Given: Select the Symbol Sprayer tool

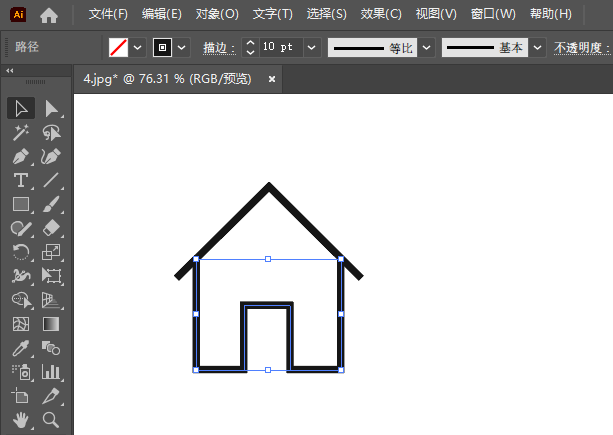Looking at the screenshot, I should 21,372.
